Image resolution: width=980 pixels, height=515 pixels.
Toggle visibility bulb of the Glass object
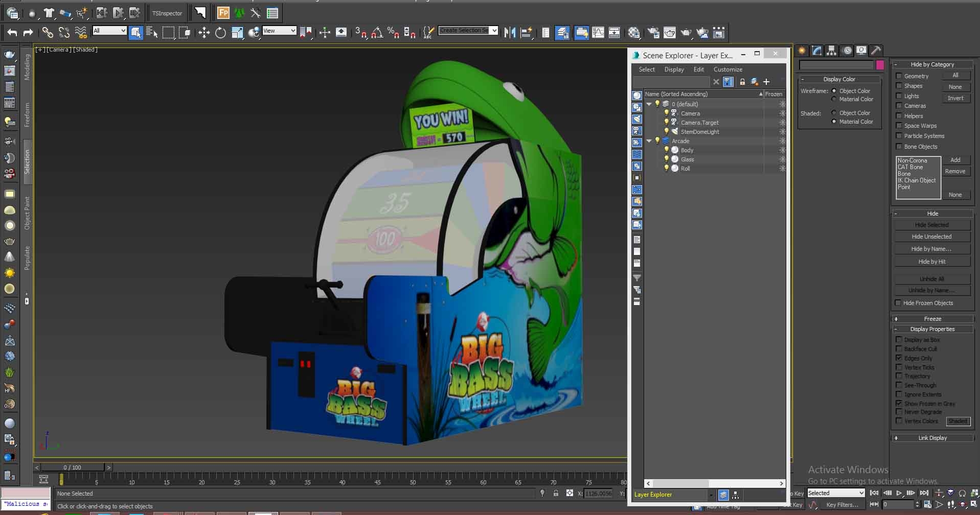[667, 159]
